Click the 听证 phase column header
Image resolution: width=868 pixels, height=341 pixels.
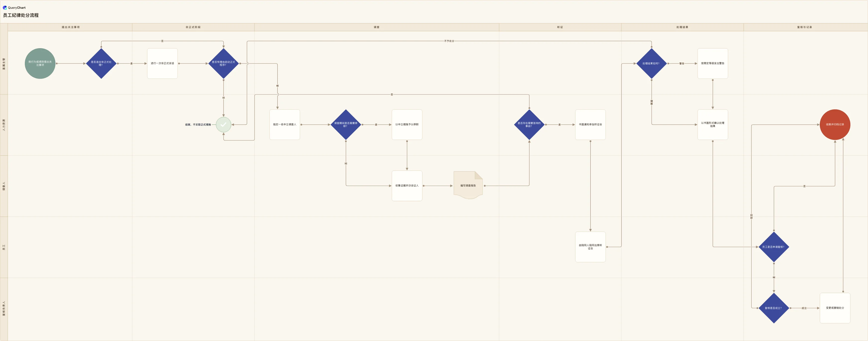[560, 27]
